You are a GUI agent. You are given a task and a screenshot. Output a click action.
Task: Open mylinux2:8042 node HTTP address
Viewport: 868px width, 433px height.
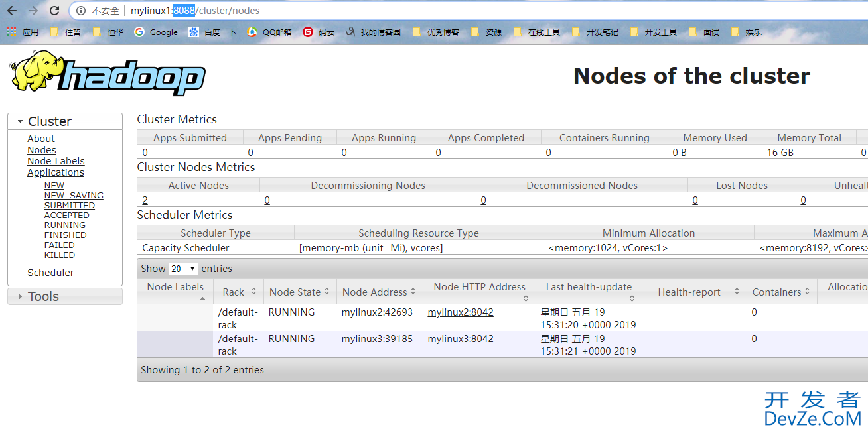461,312
